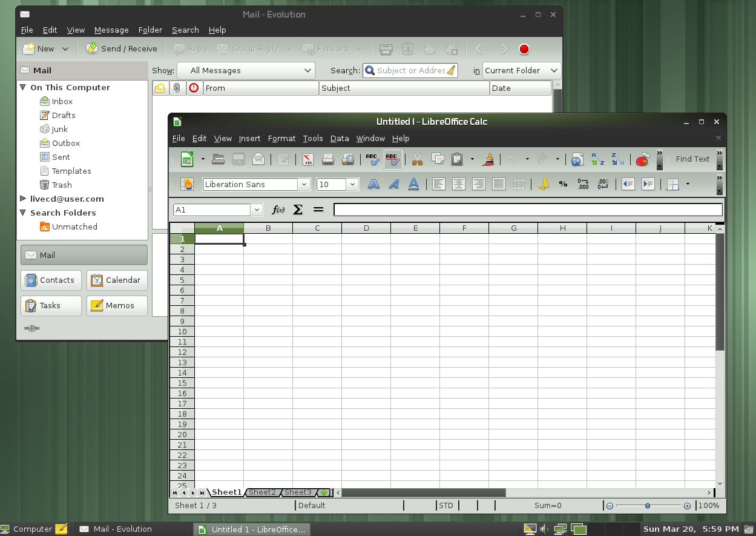Screen dimensions: 756x536
Task: Toggle Center Horizontally alignment in Calc
Action: pos(459,184)
